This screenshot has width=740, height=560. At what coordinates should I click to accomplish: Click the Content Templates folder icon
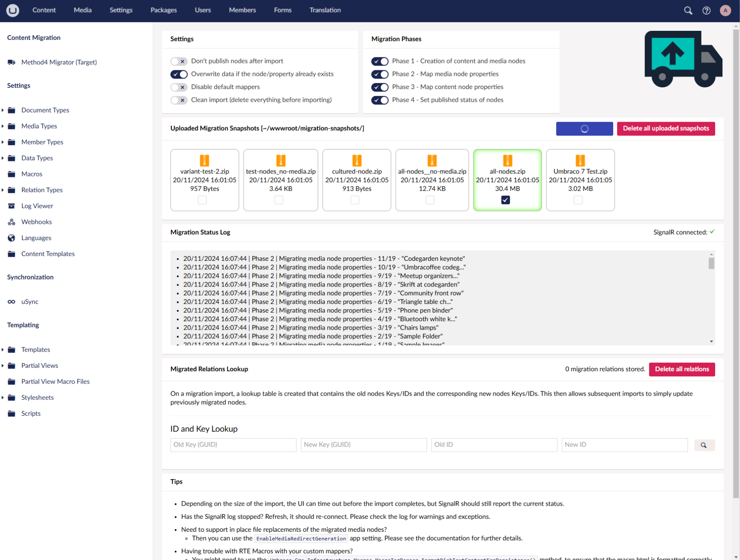(x=12, y=254)
